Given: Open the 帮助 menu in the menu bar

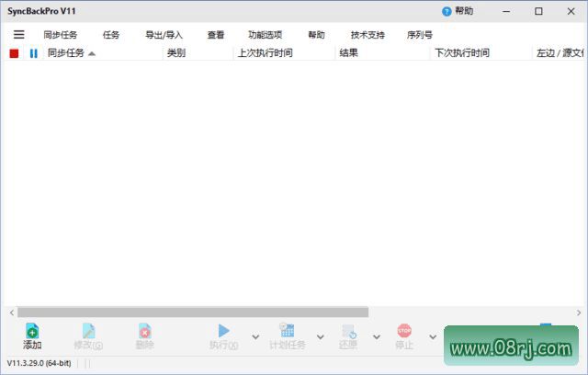Looking at the screenshot, I should point(316,35).
